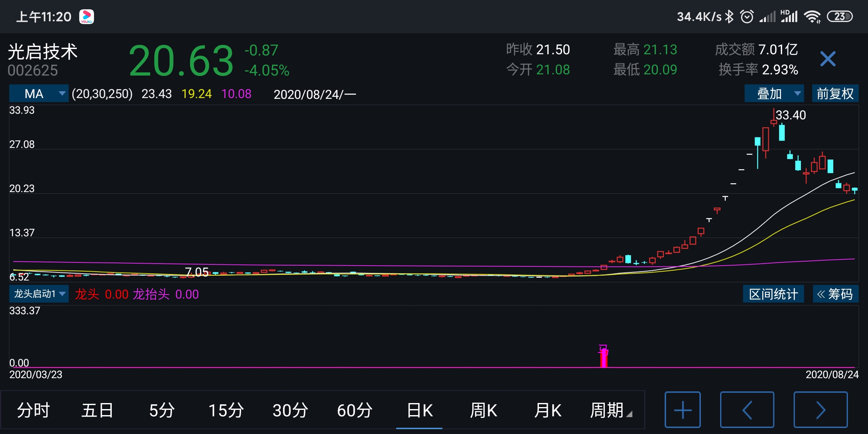This screenshot has height=434, width=868.
Task: Tap the Youku icon in status bar
Action: tap(86, 16)
